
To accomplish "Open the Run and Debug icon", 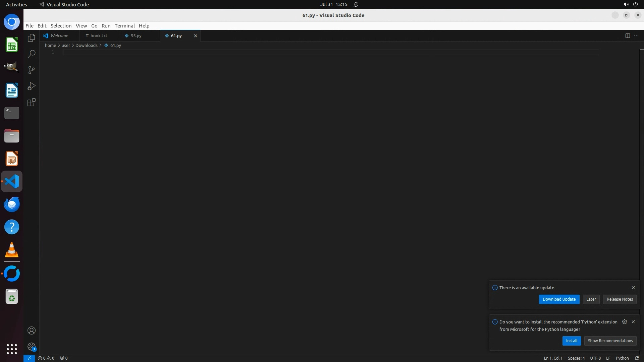I will click(x=32, y=86).
